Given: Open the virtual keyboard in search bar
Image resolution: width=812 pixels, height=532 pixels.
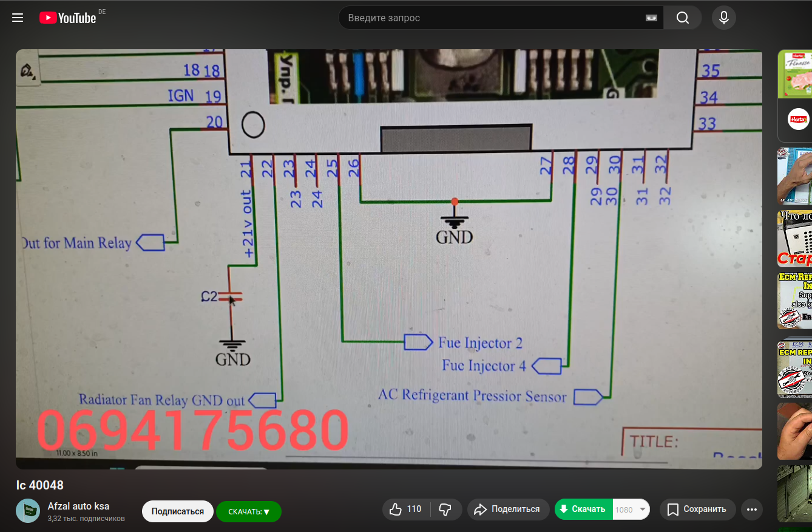Looking at the screenshot, I should pos(651,18).
